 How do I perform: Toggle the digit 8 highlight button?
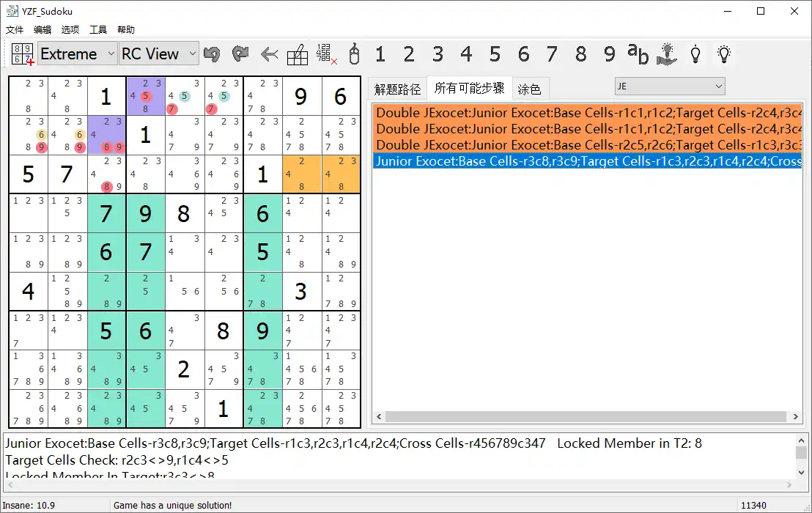[x=581, y=54]
